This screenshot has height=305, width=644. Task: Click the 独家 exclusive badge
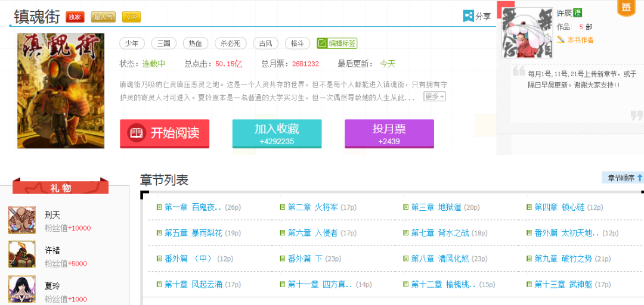(x=75, y=17)
